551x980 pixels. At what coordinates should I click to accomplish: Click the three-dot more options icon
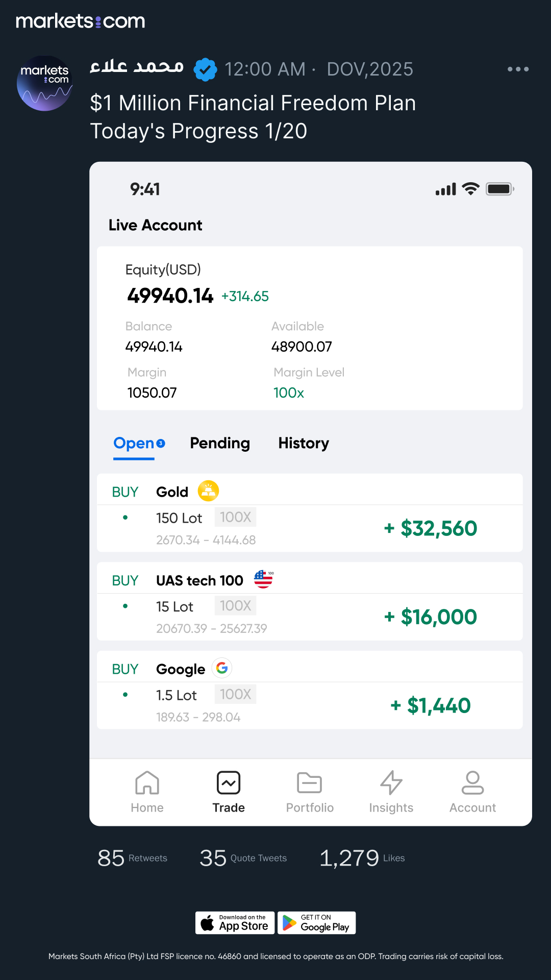click(x=518, y=69)
